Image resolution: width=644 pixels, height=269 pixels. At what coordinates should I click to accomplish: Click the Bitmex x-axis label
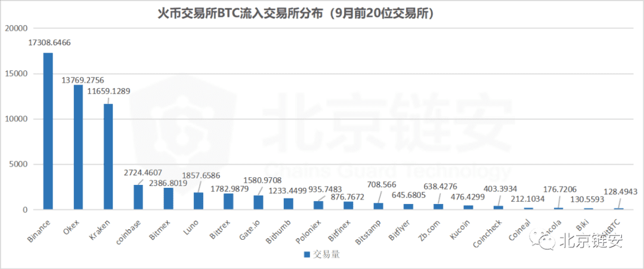[161, 230]
